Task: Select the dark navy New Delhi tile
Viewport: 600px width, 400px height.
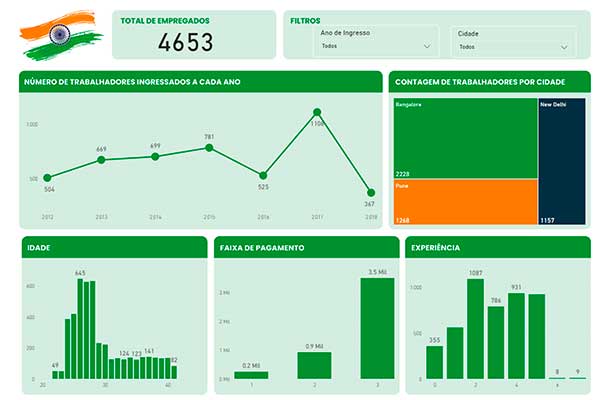Action: tap(561, 160)
